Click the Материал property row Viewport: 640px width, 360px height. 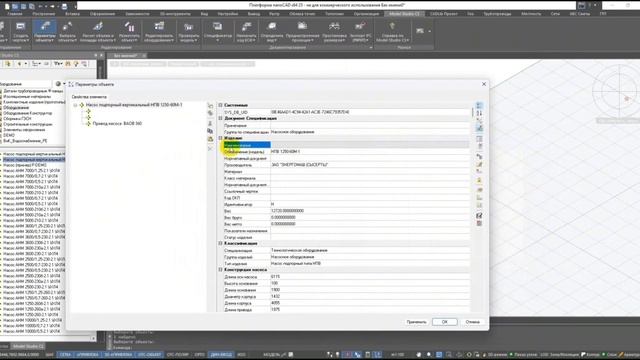(x=346, y=171)
